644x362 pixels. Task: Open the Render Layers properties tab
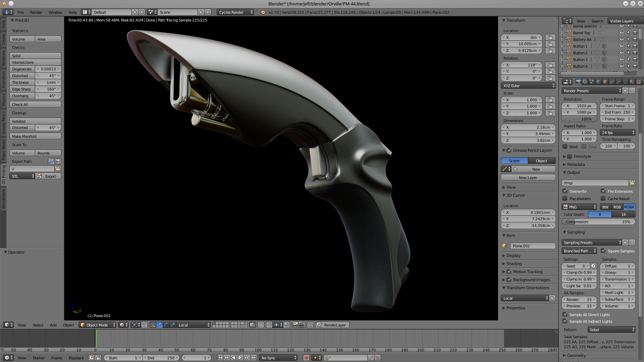pyautogui.click(x=585, y=82)
